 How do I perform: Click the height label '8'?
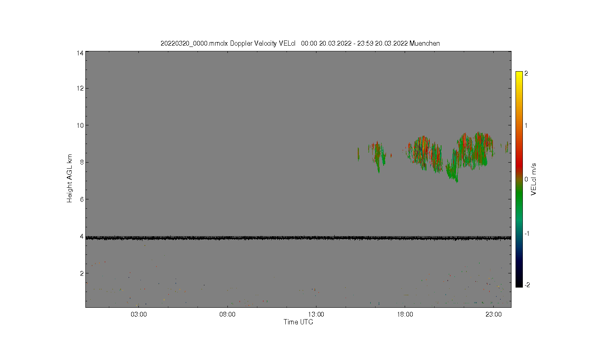pos(82,162)
